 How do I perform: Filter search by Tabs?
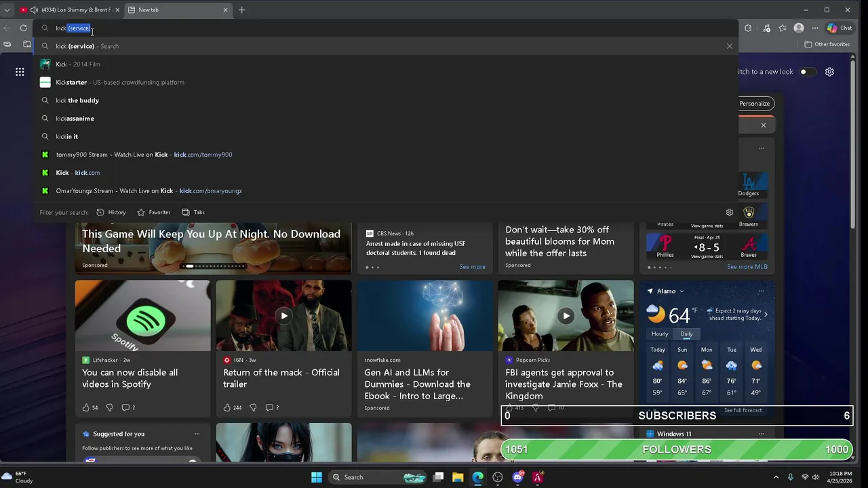193,212
